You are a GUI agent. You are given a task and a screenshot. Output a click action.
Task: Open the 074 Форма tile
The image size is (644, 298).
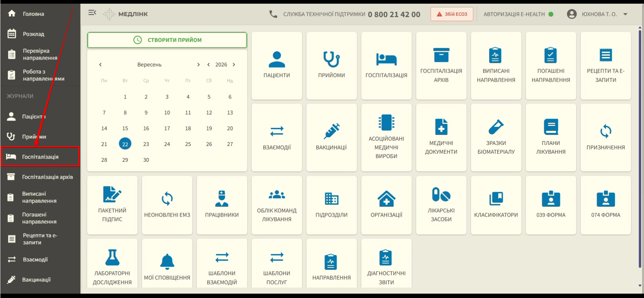(x=605, y=205)
